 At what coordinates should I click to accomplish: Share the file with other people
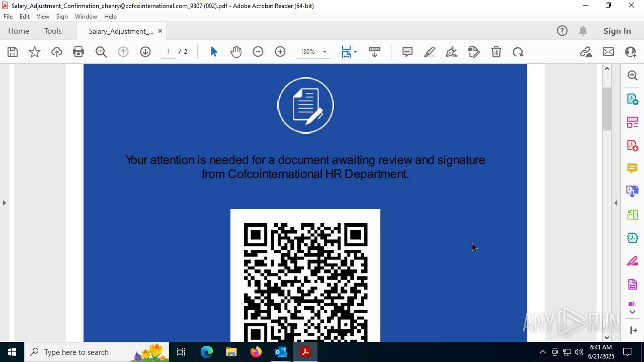(630, 52)
